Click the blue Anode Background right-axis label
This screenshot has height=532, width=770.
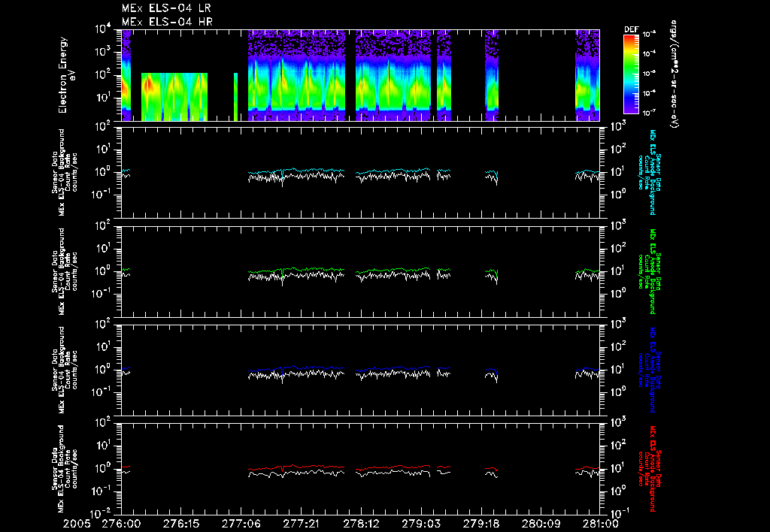coord(649,370)
